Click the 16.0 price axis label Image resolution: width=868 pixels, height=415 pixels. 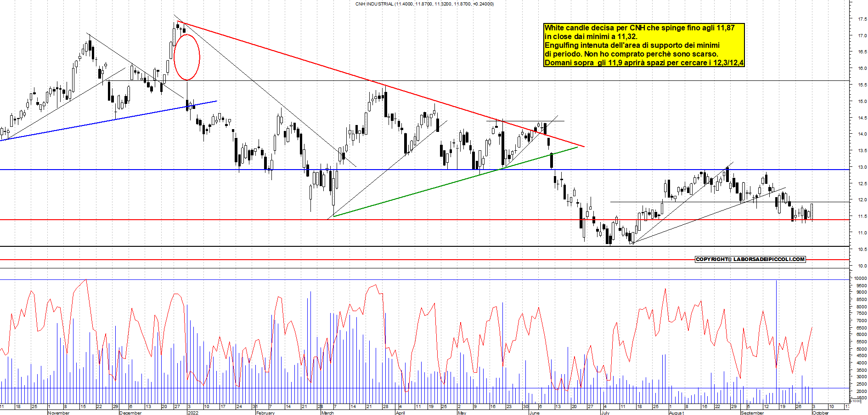coord(862,68)
